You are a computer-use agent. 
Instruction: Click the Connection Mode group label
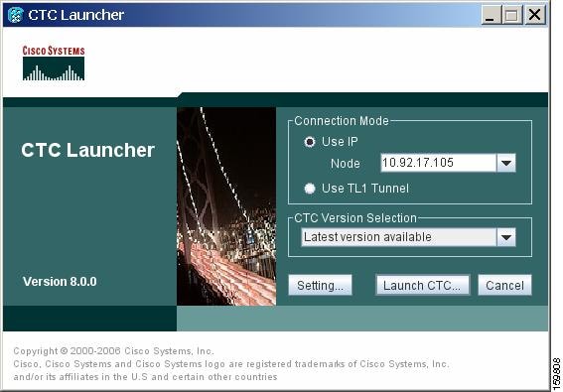tap(342, 121)
